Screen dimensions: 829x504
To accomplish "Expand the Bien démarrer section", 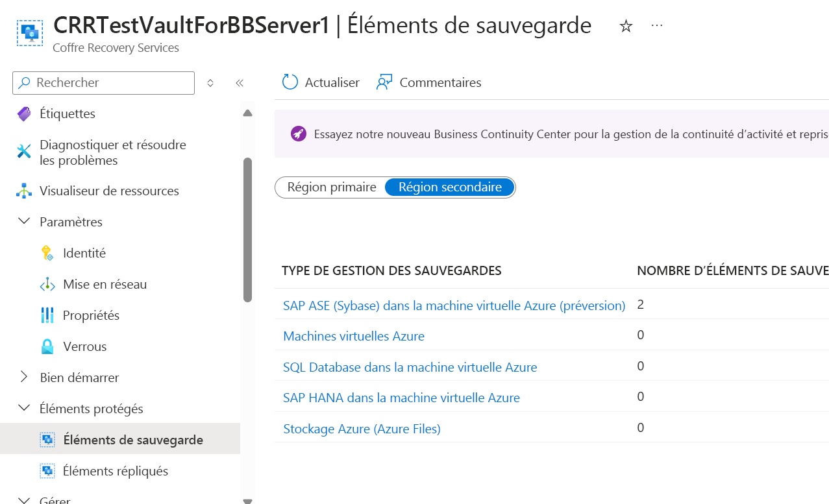I will (24, 377).
